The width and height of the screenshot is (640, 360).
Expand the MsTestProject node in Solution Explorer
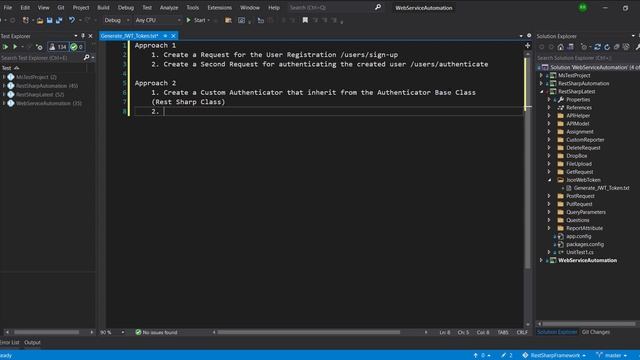pos(541,75)
